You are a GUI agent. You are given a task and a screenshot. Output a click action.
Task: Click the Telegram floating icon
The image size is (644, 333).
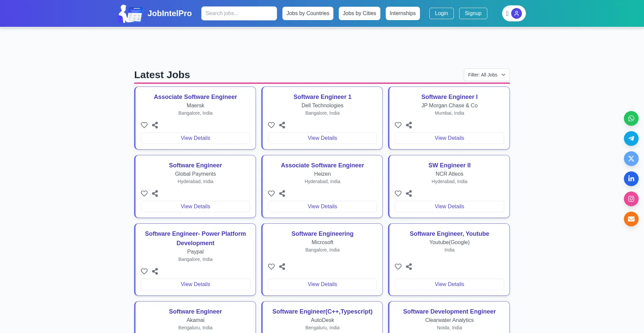pos(631,138)
